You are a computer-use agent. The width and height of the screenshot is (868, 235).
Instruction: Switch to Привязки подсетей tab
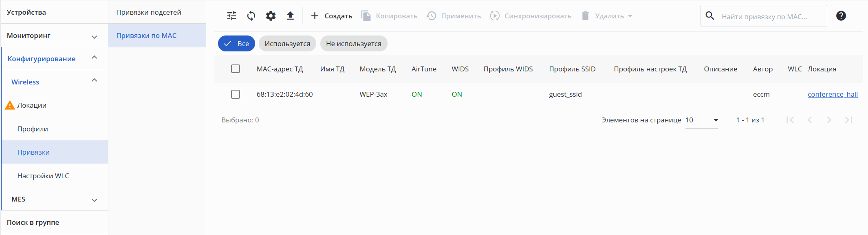149,12
